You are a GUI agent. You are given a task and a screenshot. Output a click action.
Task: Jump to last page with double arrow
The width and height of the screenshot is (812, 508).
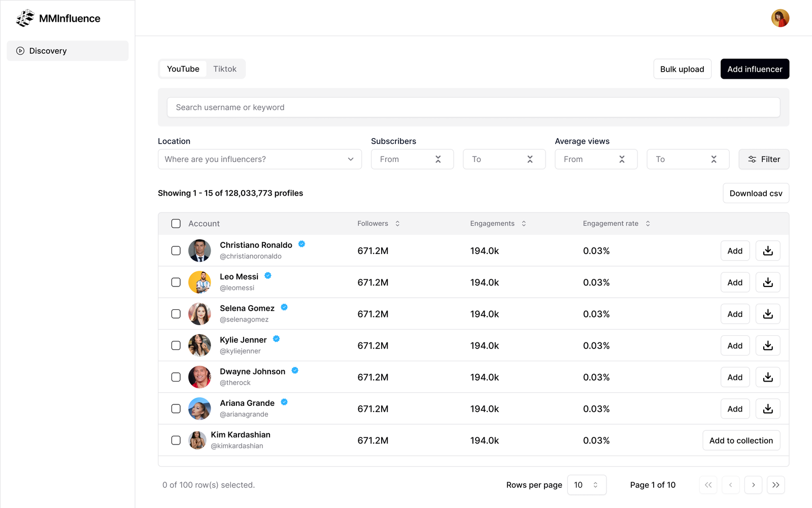tap(775, 485)
